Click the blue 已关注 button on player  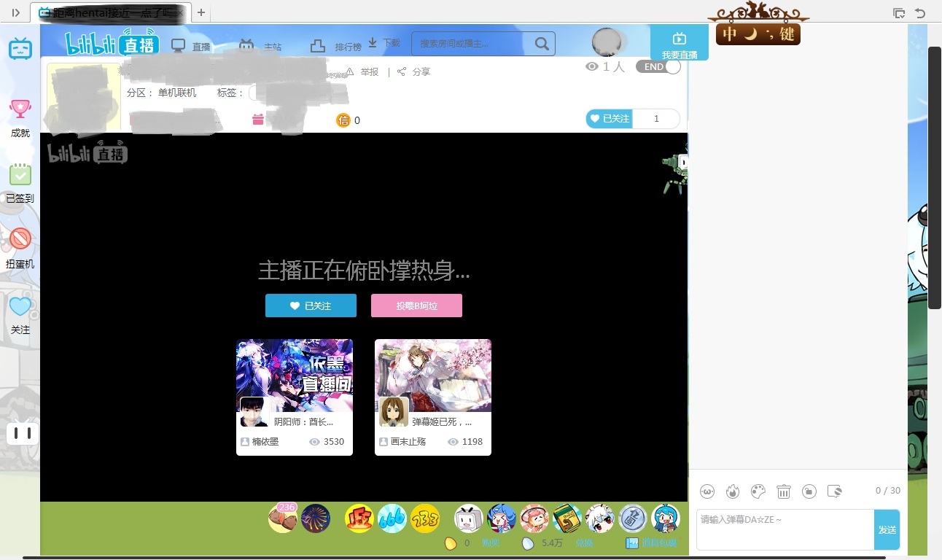[311, 306]
